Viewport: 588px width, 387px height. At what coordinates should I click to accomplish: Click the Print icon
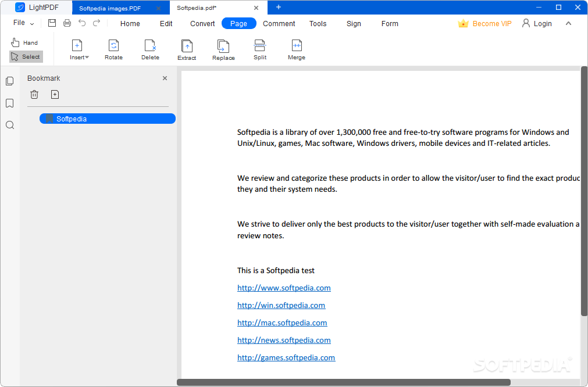pos(67,23)
